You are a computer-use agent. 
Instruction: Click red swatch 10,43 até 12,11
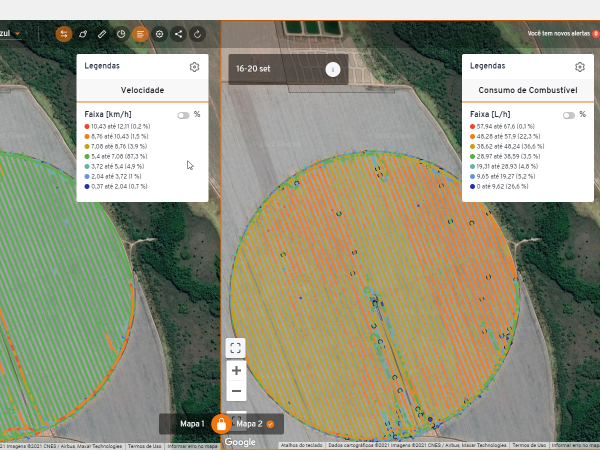(x=87, y=126)
